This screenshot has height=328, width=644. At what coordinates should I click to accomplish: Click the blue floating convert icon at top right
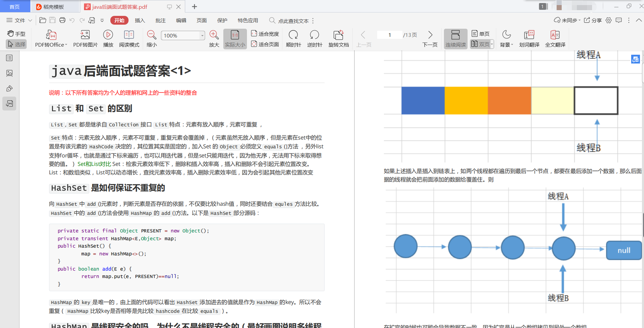pos(636,59)
